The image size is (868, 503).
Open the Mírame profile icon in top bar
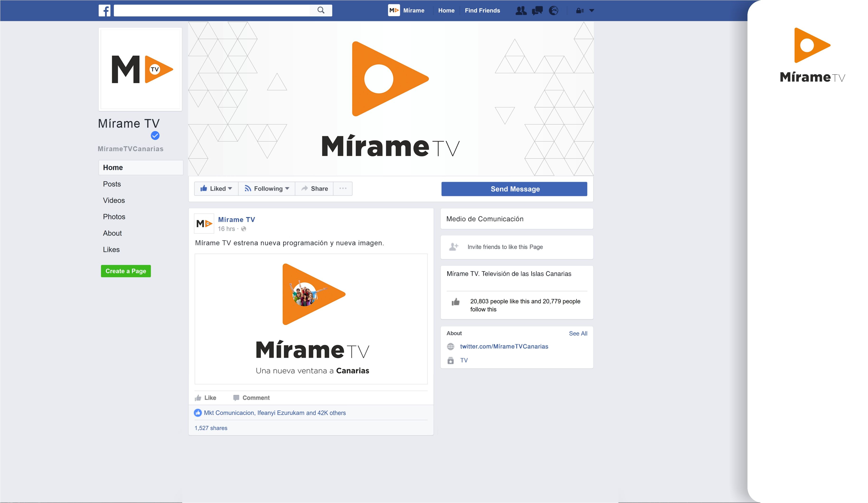(x=394, y=10)
